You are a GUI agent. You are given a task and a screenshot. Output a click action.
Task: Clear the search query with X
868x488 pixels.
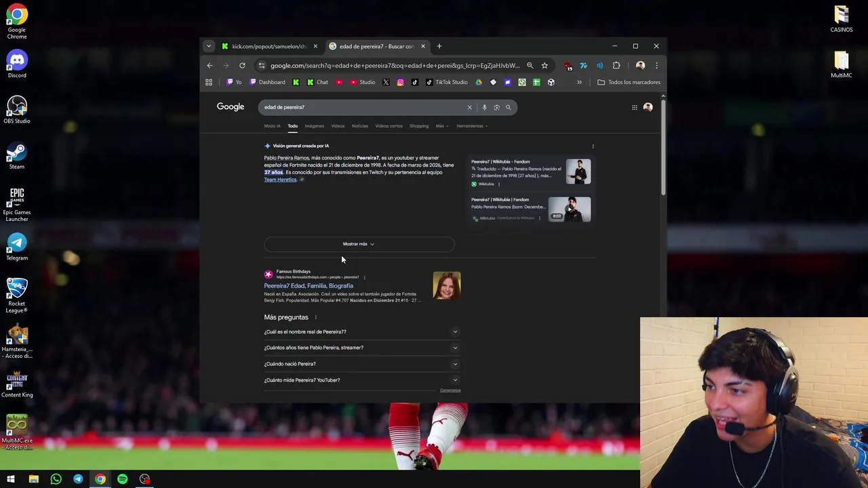pos(469,107)
